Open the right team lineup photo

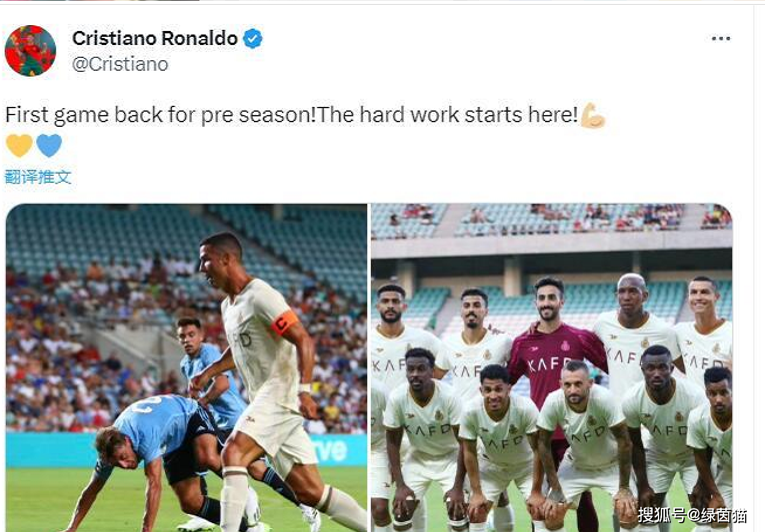[x=552, y=367]
